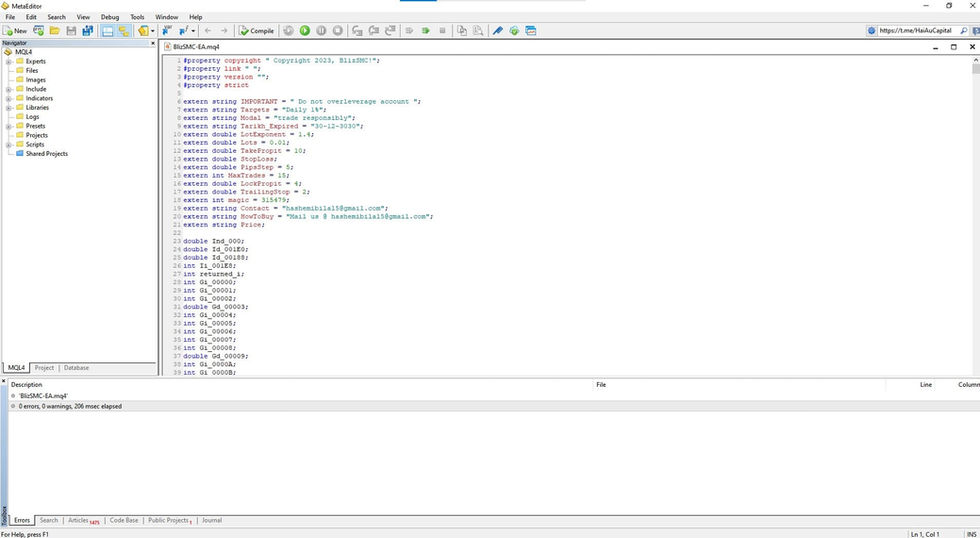This screenshot has height=538, width=980.
Task: Click the Step Out debug icon
Action: [390, 31]
